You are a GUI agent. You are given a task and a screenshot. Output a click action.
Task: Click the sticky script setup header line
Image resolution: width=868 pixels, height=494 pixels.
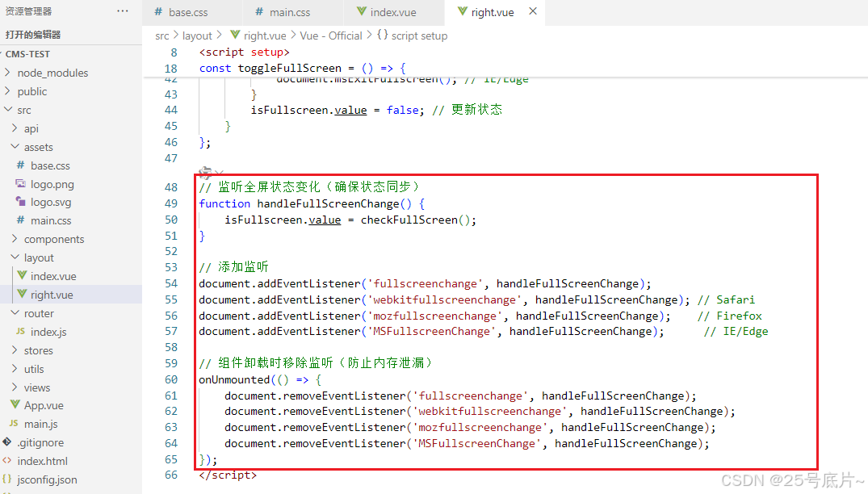click(244, 52)
